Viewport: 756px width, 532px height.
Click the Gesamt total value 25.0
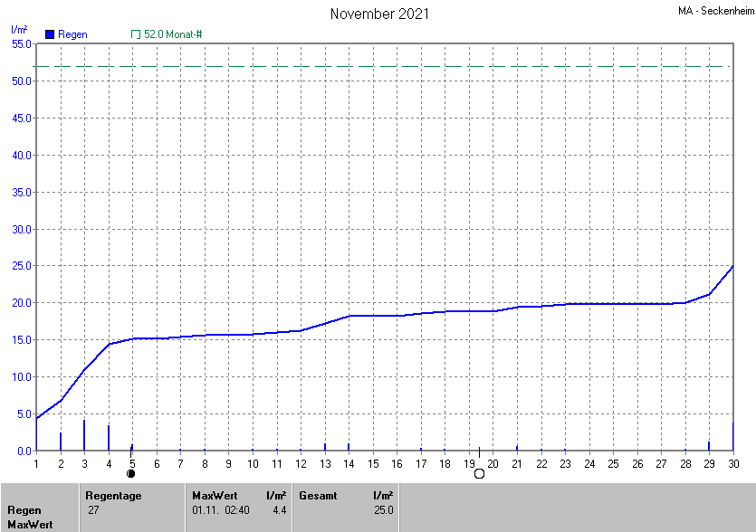coord(384,510)
